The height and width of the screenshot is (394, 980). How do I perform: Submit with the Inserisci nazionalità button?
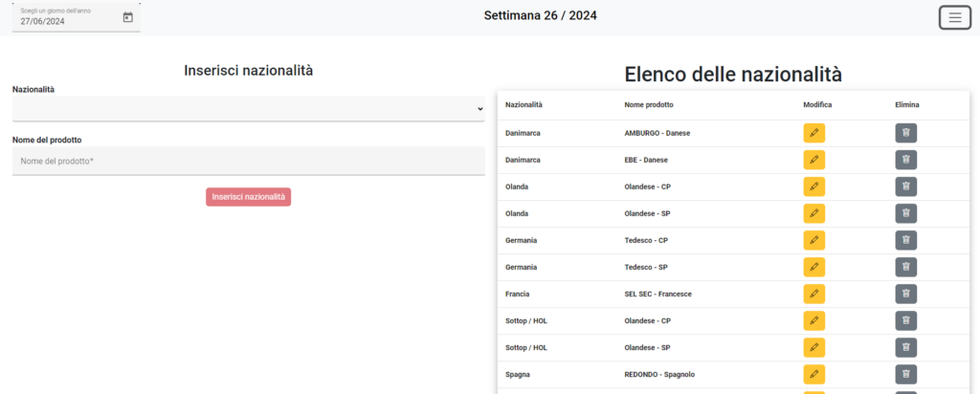tap(248, 197)
